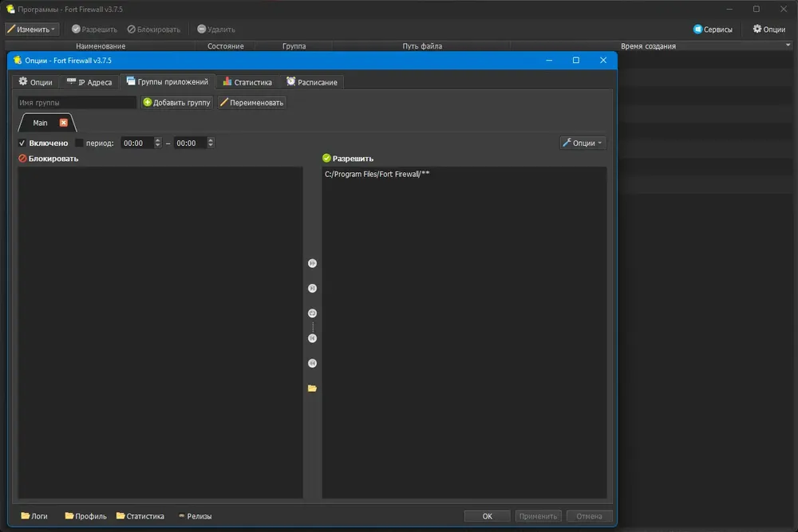Click the period start time field
This screenshot has width=798, height=532.
click(x=137, y=143)
